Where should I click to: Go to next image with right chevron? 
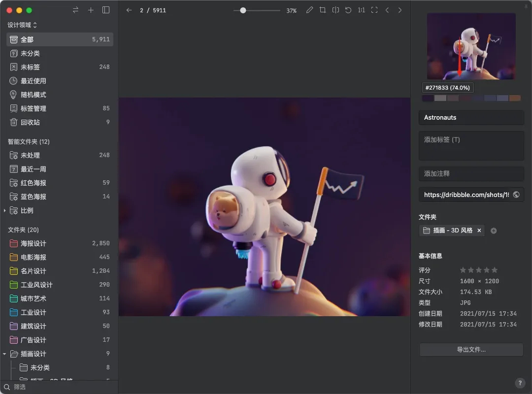click(x=400, y=10)
